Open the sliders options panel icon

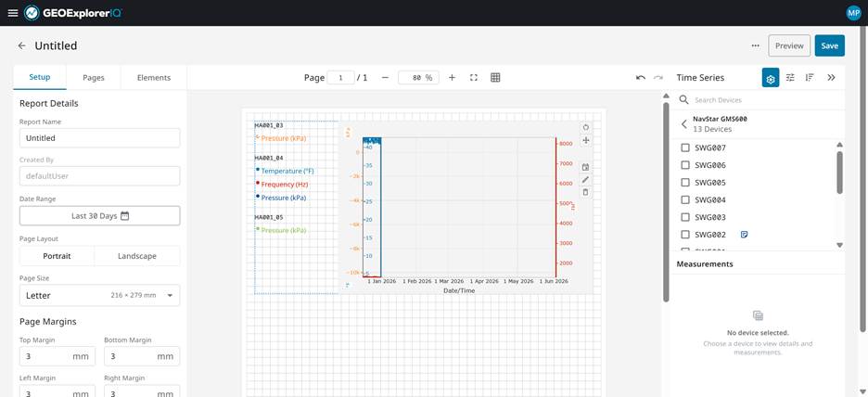point(790,78)
